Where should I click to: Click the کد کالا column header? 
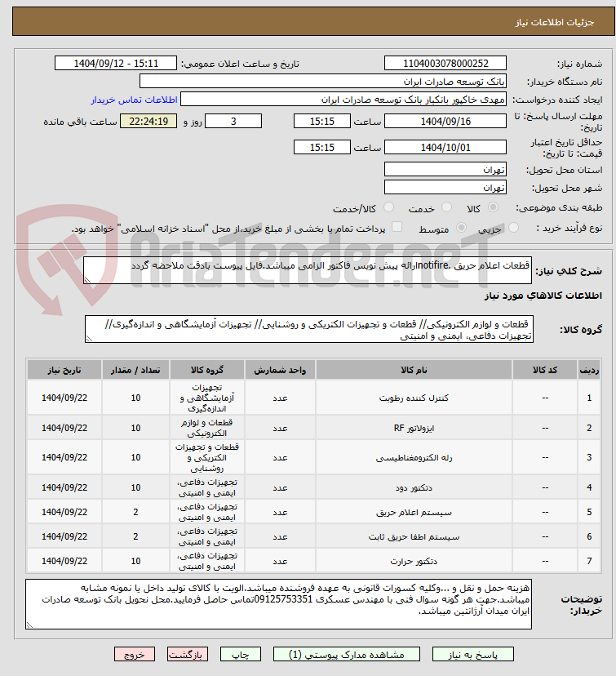(x=545, y=370)
